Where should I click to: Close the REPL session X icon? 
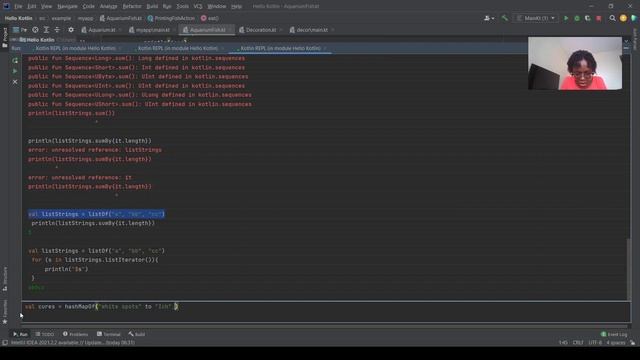(x=15, y=82)
